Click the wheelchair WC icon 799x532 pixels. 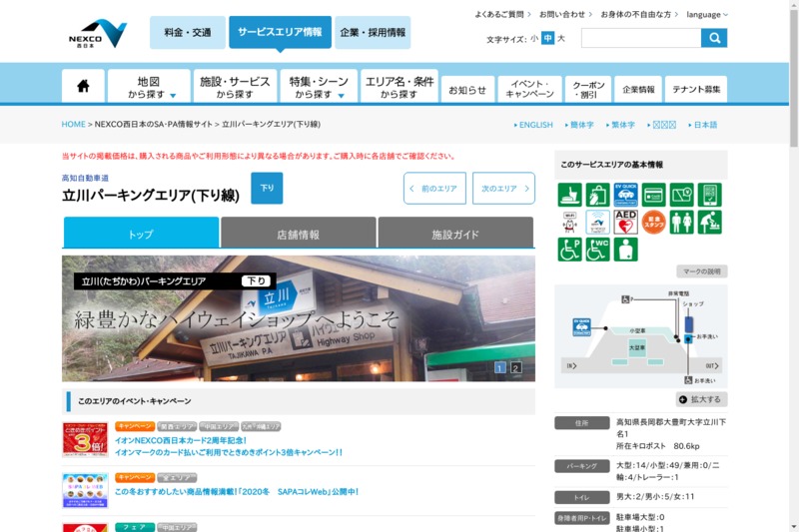598,250
